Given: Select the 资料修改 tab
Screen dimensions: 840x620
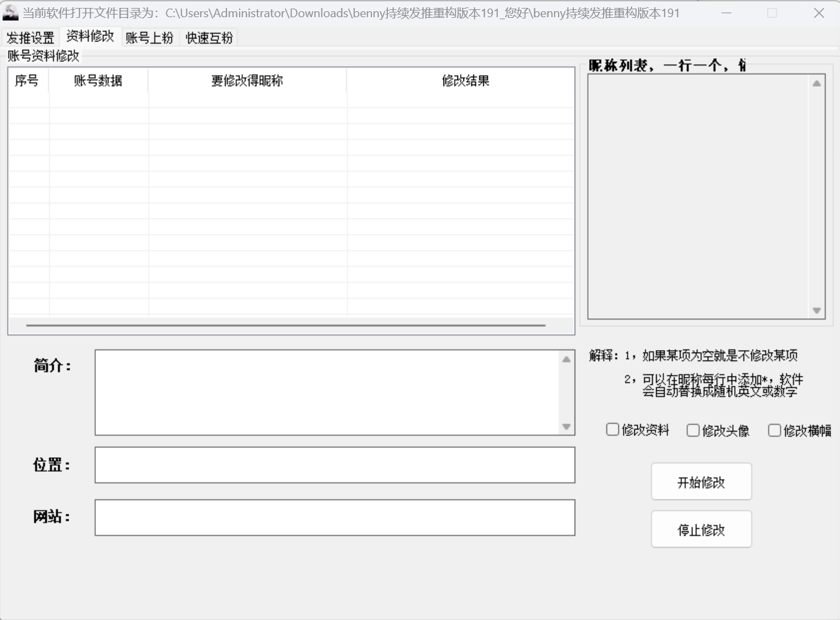Looking at the screenshot, I should pos(90,36).
